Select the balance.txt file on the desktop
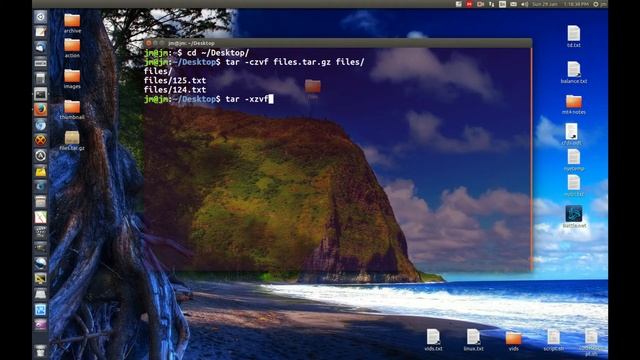 tap(573, 72)
